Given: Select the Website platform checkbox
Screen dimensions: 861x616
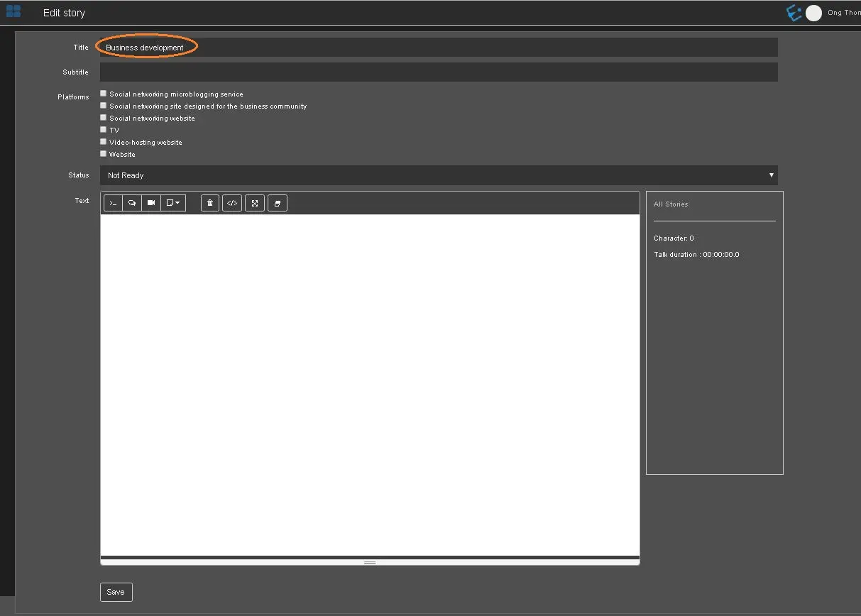Looking at the screenshot, I should [x=104, y=154].
